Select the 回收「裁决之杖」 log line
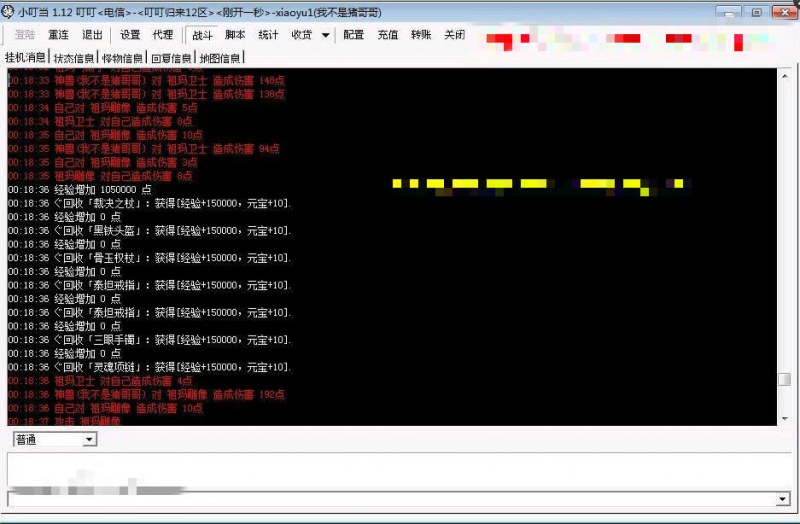 tap(149, 203)
